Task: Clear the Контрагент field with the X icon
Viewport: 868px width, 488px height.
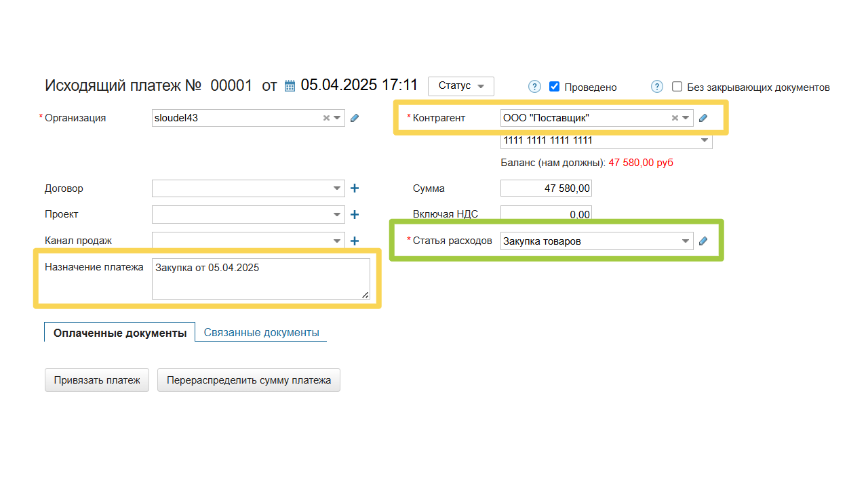Action: pyautogui.click(x=675, y=118)
